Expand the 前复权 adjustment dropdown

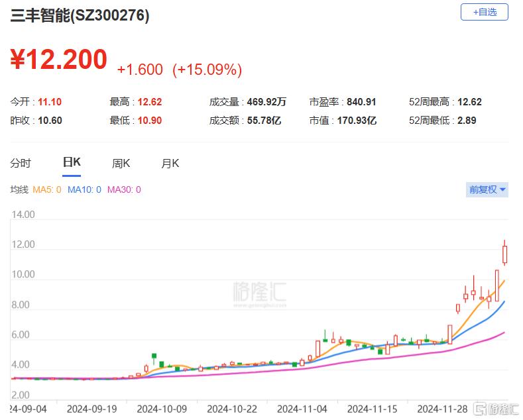pyautogui.click(x=487, y=189)
